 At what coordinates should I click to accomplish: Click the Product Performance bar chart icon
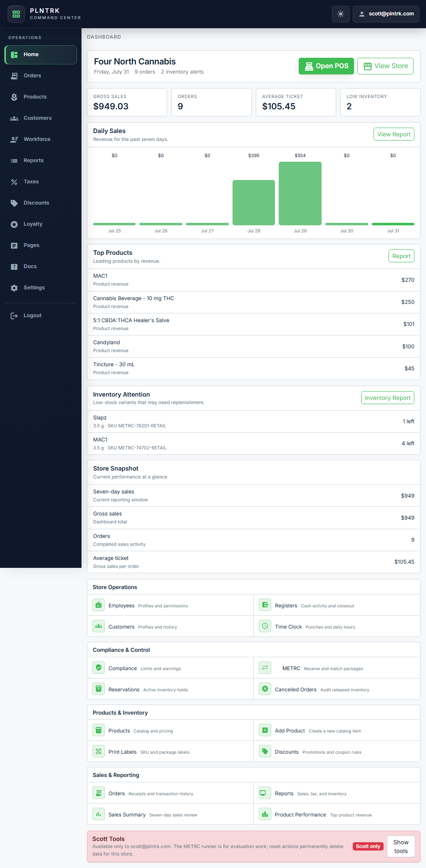[265, 814]
